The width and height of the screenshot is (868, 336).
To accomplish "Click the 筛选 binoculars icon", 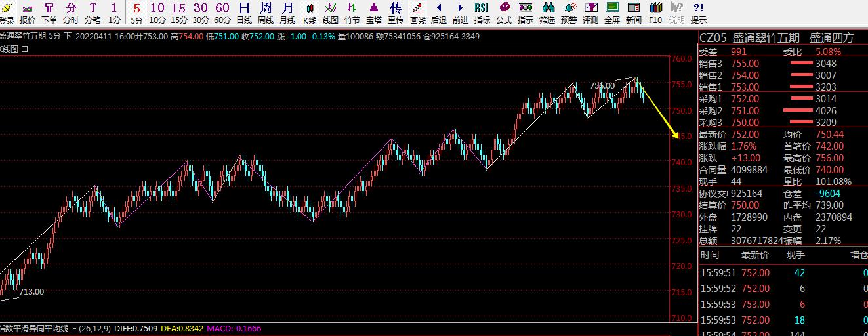I will tap(547, 12).
